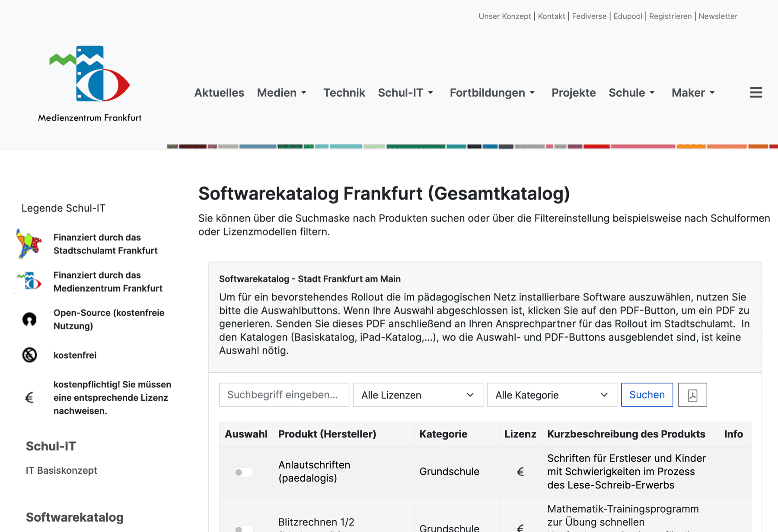This screenshot has height=532, width=778.
Task: Open the Projekte menu item
Action: 574,92
